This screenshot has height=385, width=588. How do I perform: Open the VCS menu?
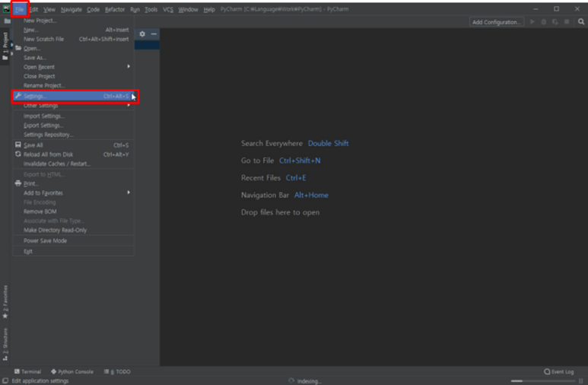168,9
